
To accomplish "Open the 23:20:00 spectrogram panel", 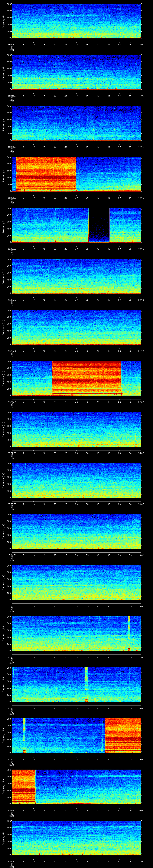I will pyautogui.click(x=77, y=327).
